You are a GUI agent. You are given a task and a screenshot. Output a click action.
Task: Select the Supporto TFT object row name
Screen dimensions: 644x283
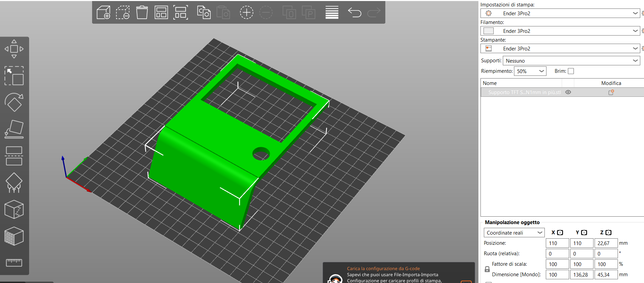[x=524, y=92]
